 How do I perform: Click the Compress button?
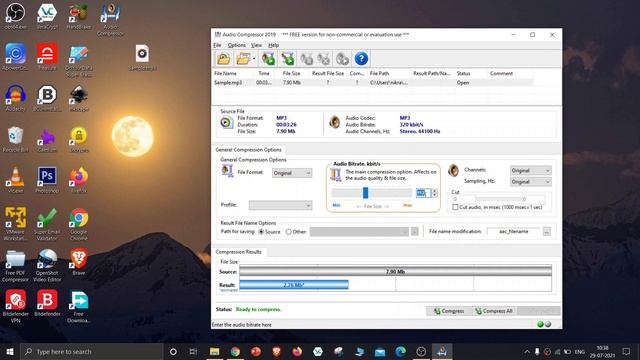click(x=449, y=311)
